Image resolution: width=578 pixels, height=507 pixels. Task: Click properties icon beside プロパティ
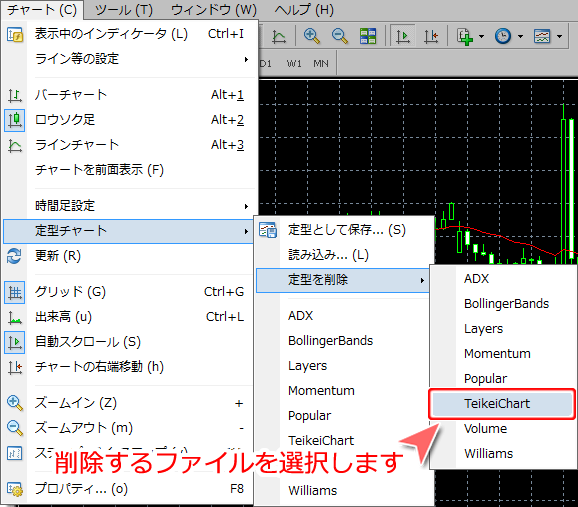coord(15,489)
